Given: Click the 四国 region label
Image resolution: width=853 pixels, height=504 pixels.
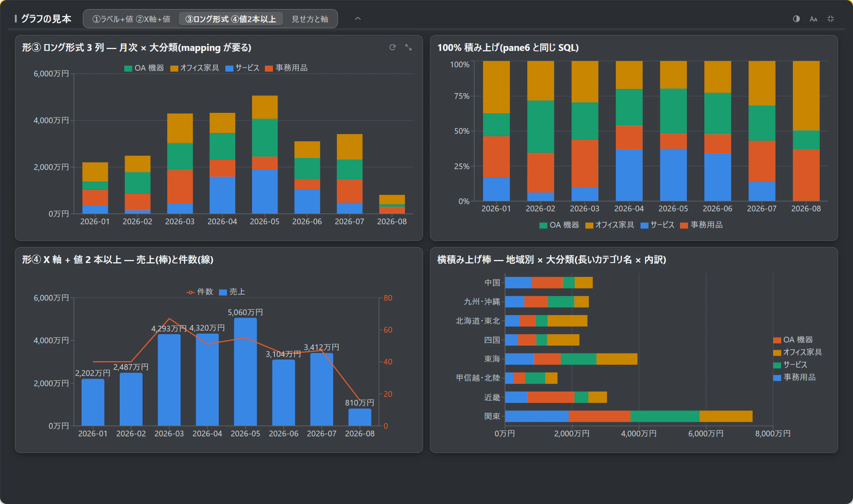Looking at the screenshot, I should (x=492, y=340).
